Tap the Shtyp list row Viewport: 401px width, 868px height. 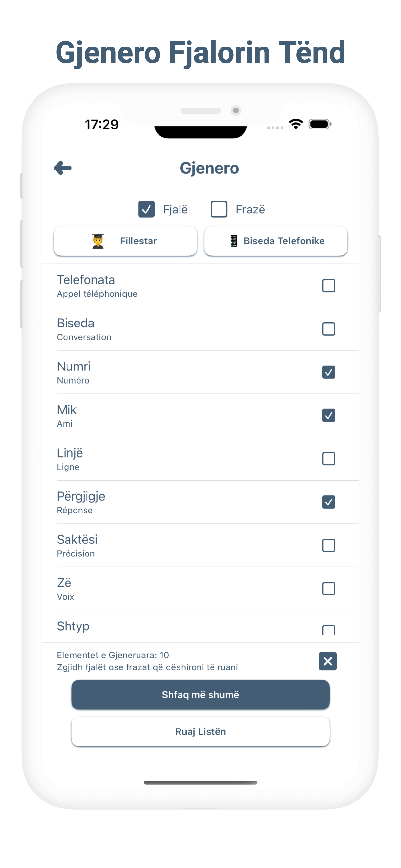click(208, 626)
